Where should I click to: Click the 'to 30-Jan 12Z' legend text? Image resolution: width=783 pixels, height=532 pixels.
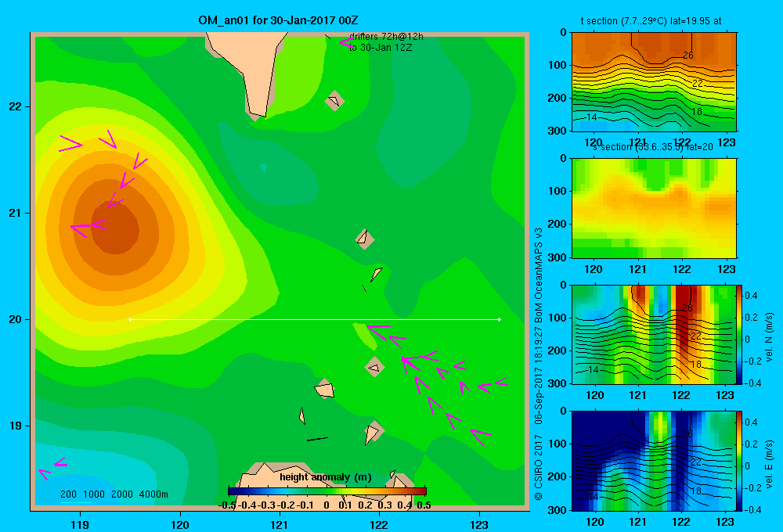pyautogui.click(x=381, y=48)
